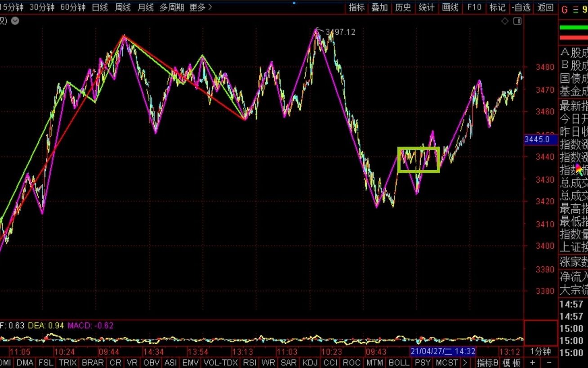Viewport: 588px width, 368px height.
Task: Select the CCI indicator tab
Action: tap(330, 363)
